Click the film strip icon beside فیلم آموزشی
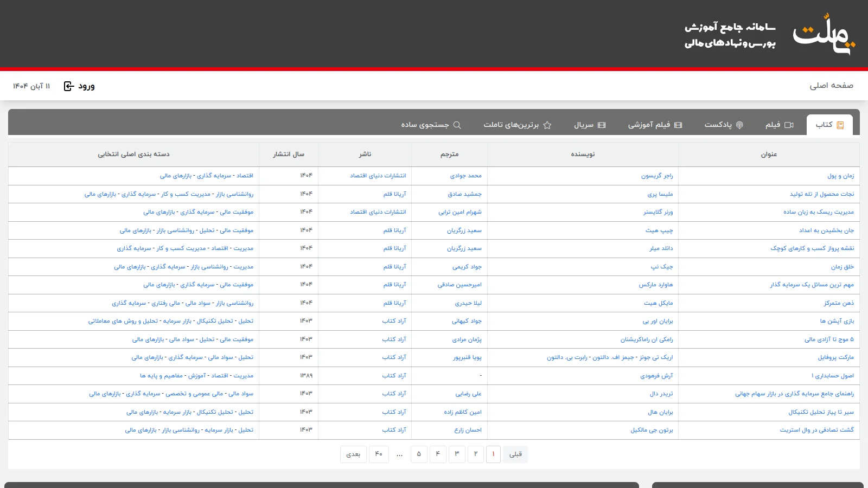 pos(678,125)
